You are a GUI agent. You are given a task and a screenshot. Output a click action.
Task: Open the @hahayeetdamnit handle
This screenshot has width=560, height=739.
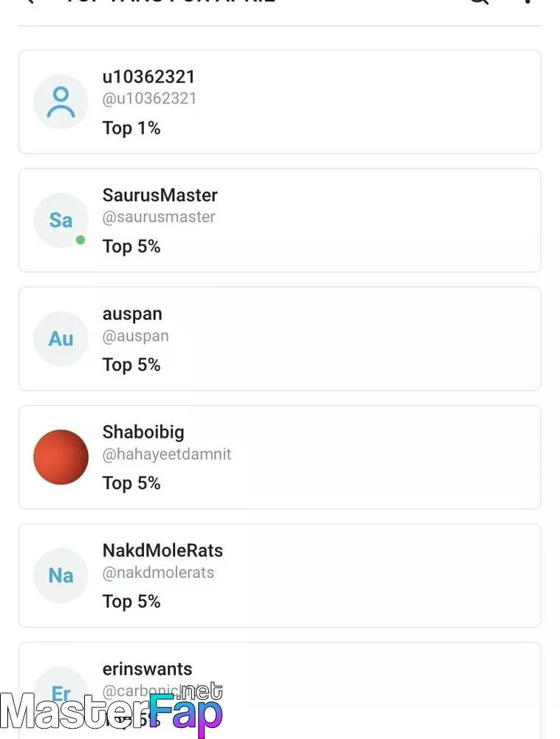[167, 454]
